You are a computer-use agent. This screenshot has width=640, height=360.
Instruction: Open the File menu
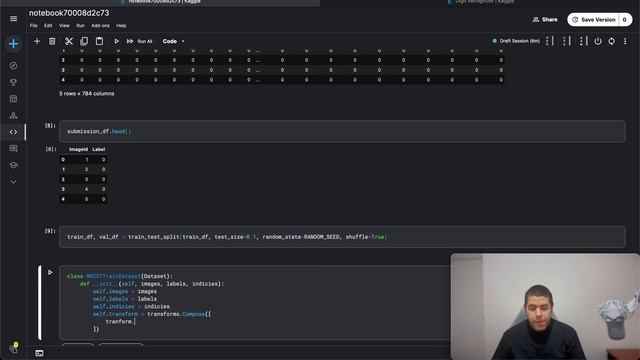coord(33,26)
